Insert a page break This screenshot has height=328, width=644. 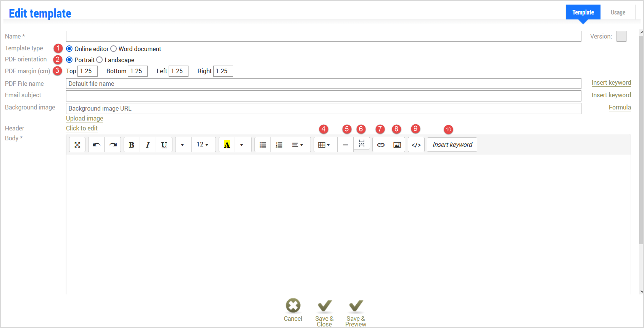362,143
